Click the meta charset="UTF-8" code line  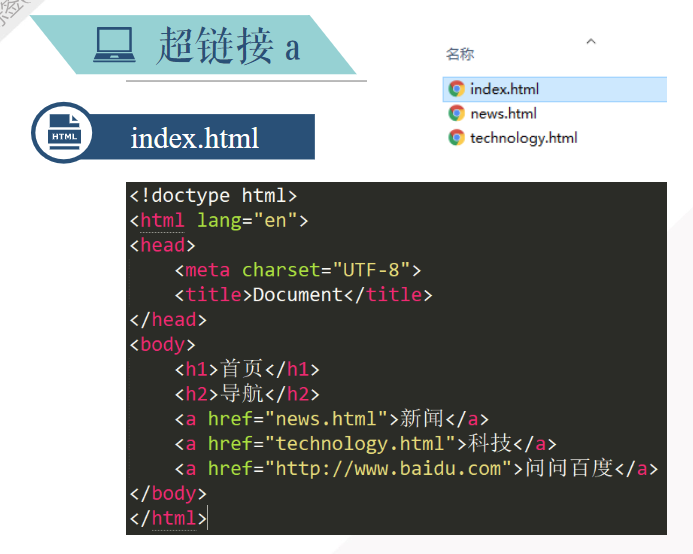click(298, 270)
